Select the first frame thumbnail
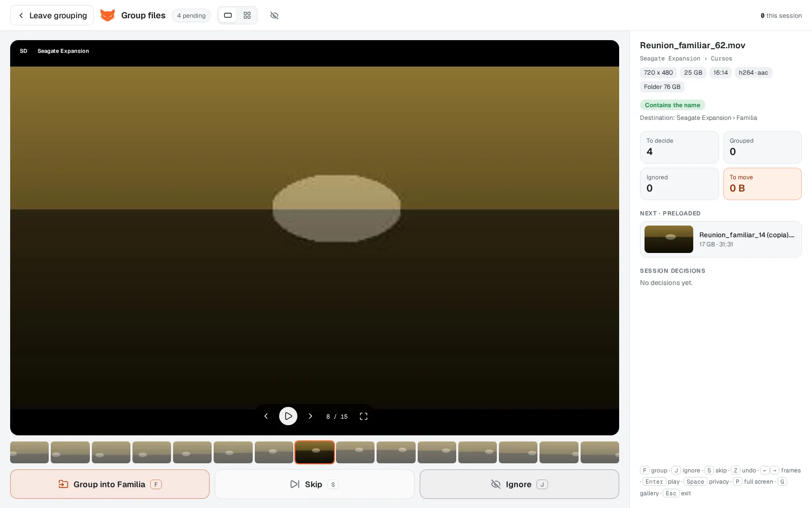Viewport: 812px width, 508px height. (x=29, y=452)
